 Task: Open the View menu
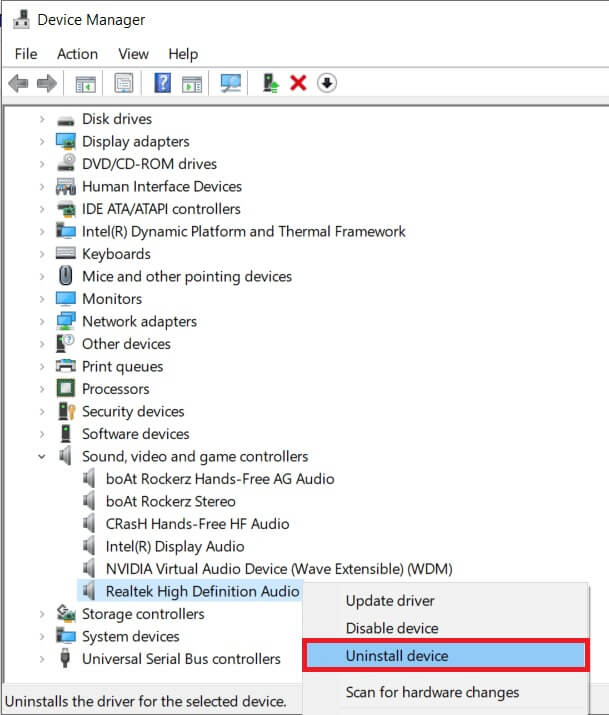click(x=134, y=54)
